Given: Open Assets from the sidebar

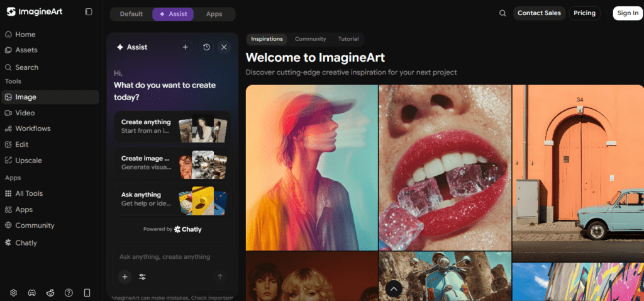Looking at the screenshot, I should [49, 50].
